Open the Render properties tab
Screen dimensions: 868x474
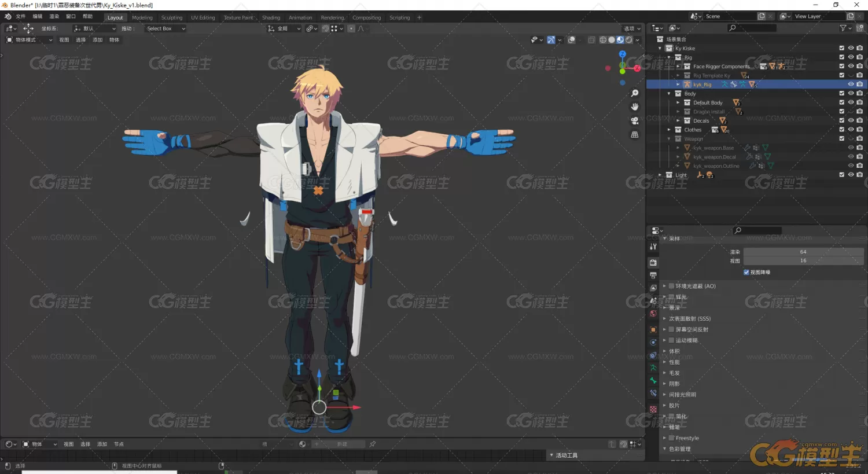(x=653, y=263)
